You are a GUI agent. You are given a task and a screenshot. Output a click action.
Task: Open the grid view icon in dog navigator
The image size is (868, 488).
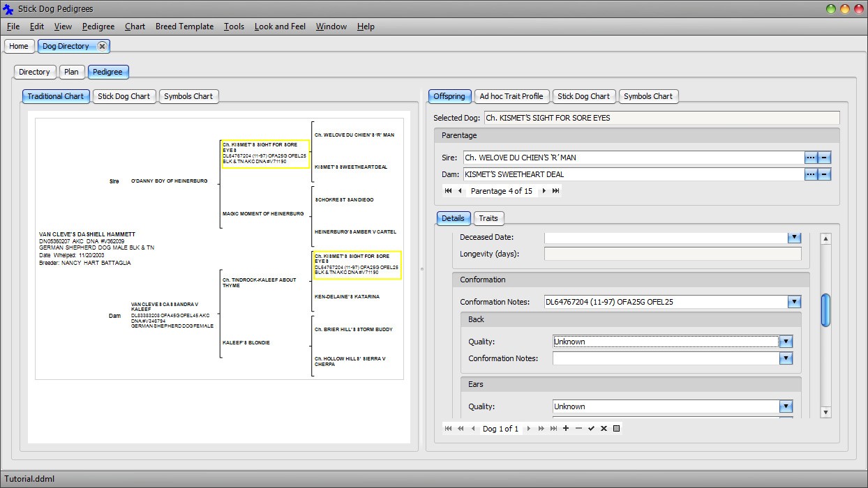pyautogui.click(x=617, y=429)
